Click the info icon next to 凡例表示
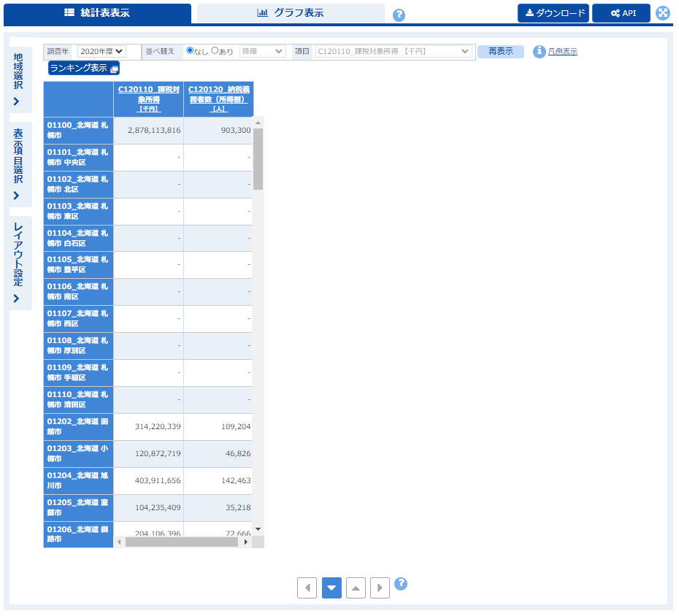The height and width of the screenshot is (616, 679). click(x=540, y=51)
